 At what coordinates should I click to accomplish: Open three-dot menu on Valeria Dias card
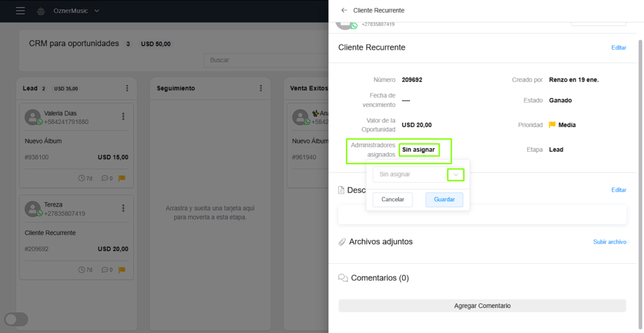(123, 116)
